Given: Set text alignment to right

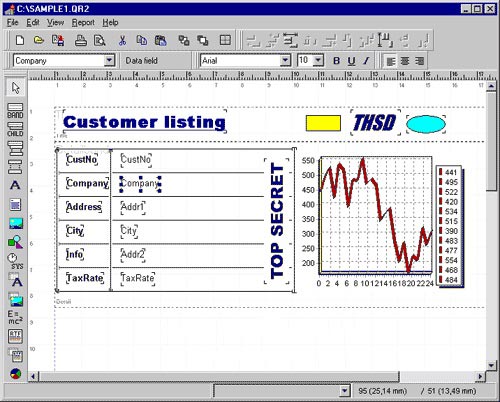Looking at the screenshot, I should (x=419, y=61).
